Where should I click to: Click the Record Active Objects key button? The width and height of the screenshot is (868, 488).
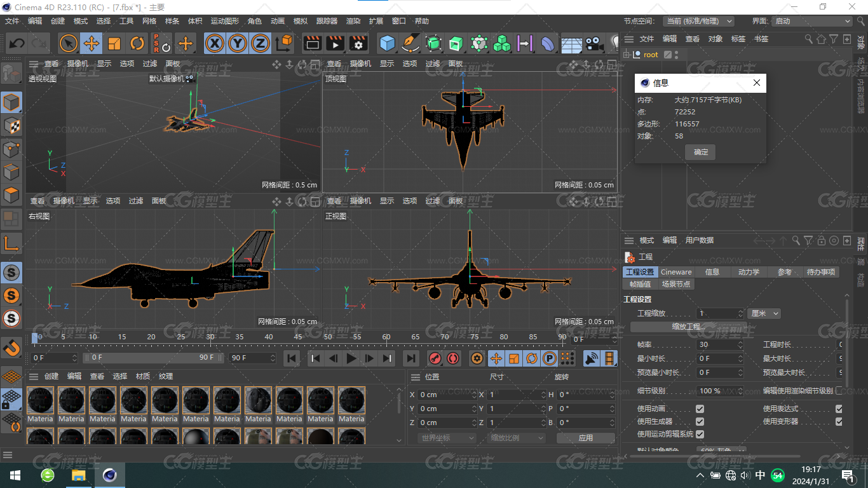(435, 358)
